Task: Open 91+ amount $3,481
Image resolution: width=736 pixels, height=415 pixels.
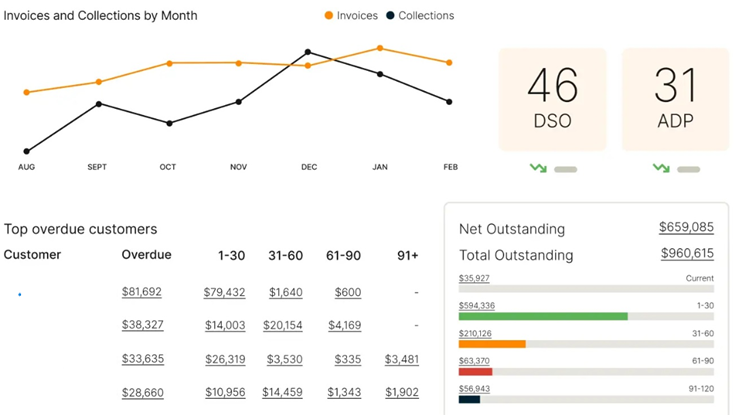Action: pyautogui.click(x=402, y=360)
